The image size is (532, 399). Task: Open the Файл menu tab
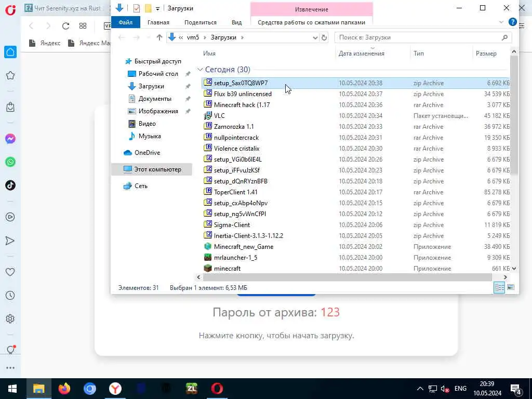pyautogui.click(x=126, y=22)
